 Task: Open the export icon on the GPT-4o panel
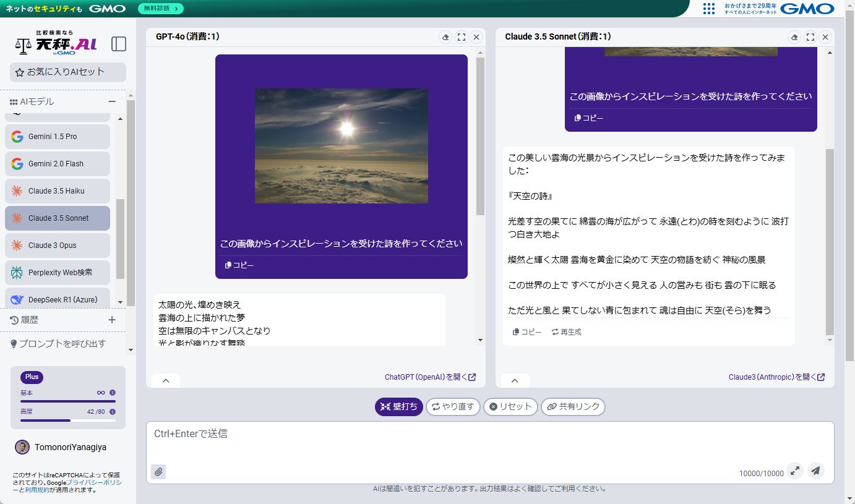(x=445, y=37)
